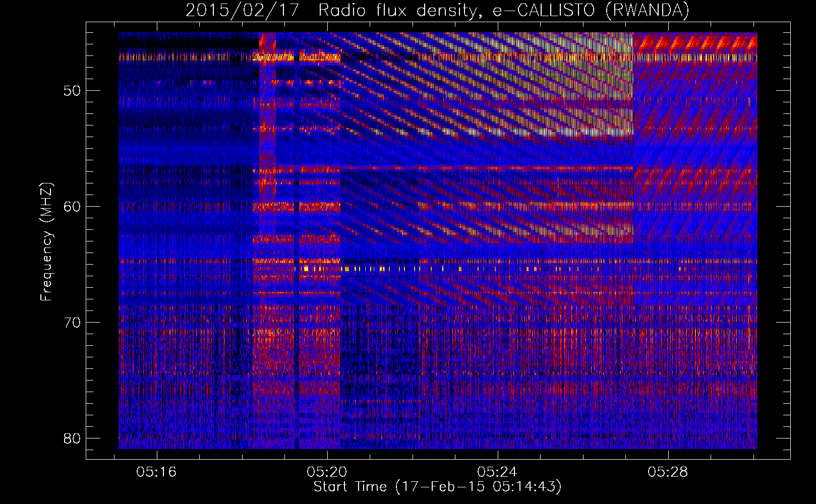The width and height of the screenshot is (816, 504).
Task: Click the 70 MHz frequency tick label
Action: tap(72, 323)
